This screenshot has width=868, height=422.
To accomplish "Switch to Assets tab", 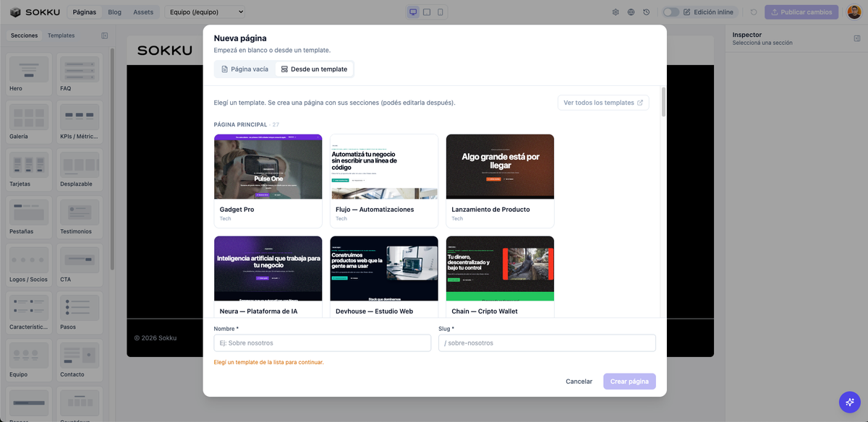I will click(x=143, y=12).
